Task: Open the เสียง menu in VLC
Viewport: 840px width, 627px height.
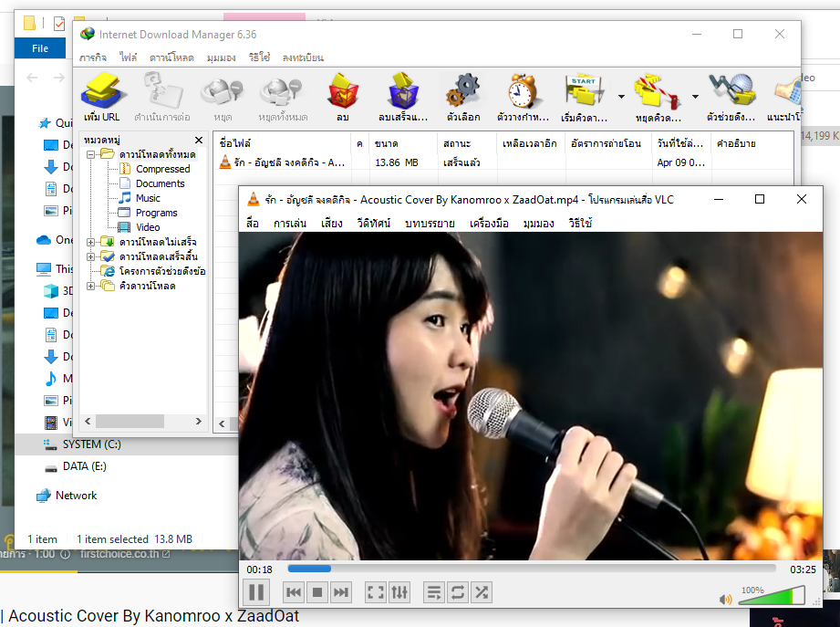Action: click(332, 223)
